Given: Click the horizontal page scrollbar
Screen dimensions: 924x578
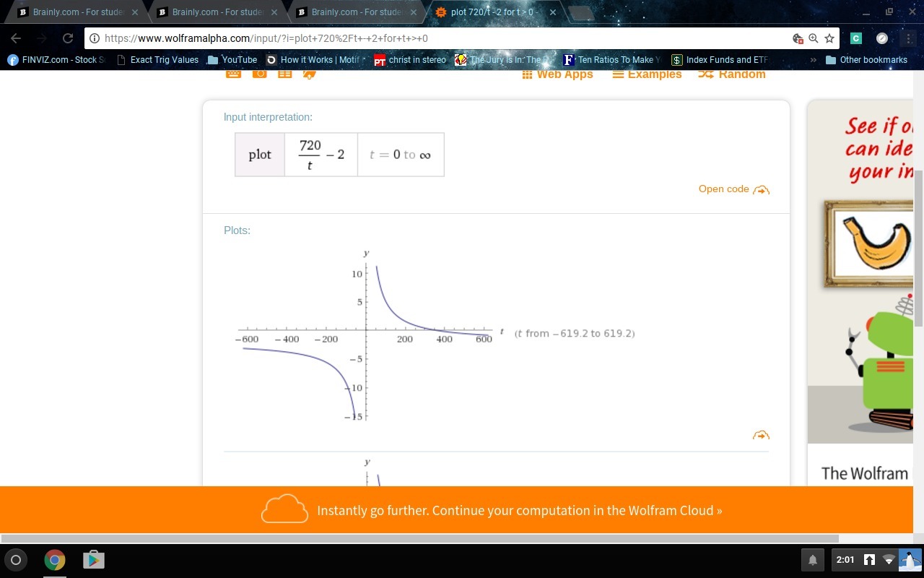Looking at the screenshot, I should 419,538.
